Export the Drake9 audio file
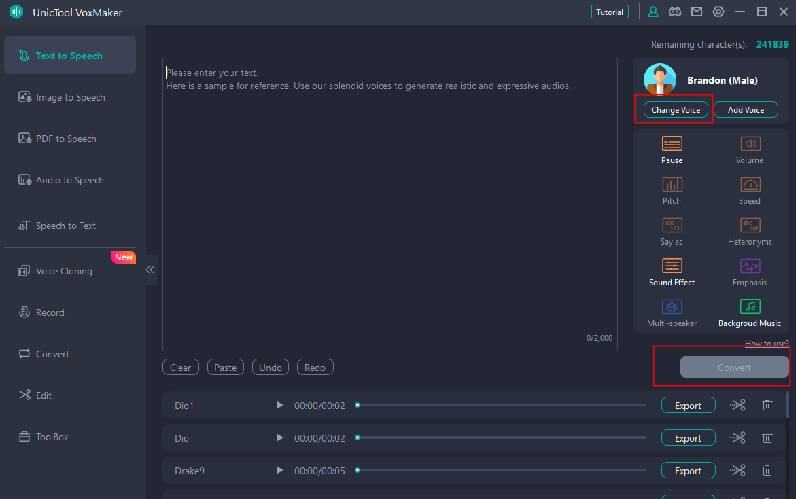The height and width of the screenshot is (499, 796). (x=688, y=470)
